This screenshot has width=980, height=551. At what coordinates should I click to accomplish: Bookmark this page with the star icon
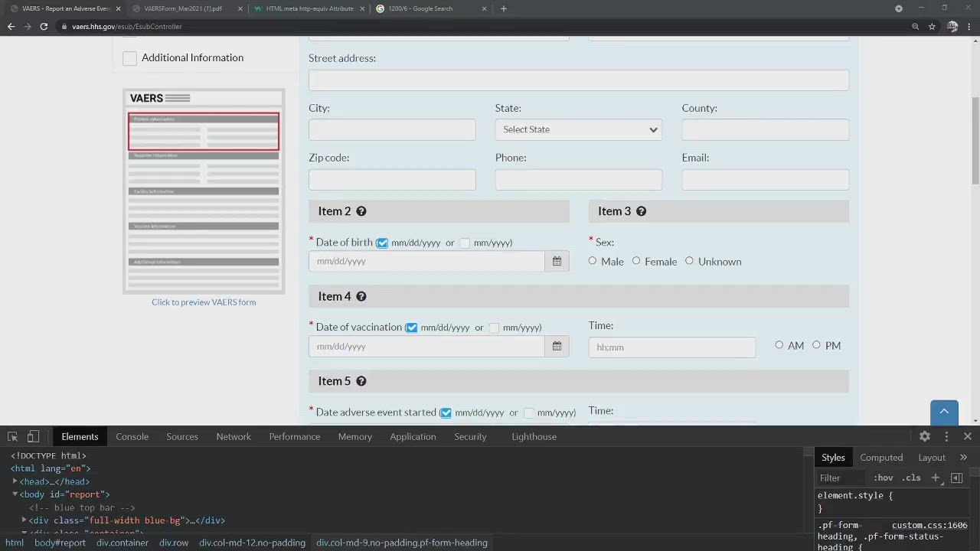pos(932,26)
